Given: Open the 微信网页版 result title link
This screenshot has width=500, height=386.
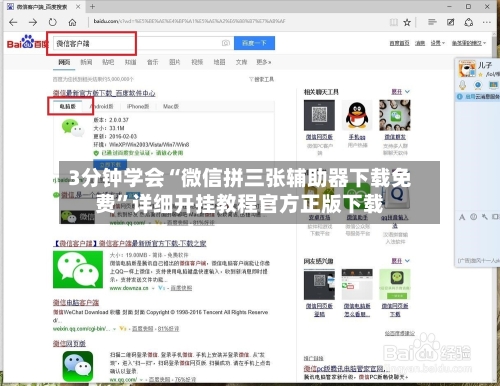Looking at the screenshot, I should (69, 343).
